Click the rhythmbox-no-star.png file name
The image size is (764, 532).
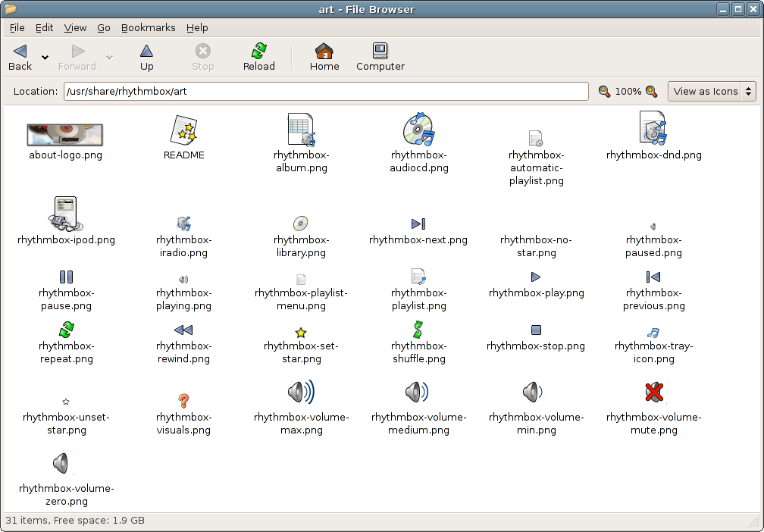[536, 246]
